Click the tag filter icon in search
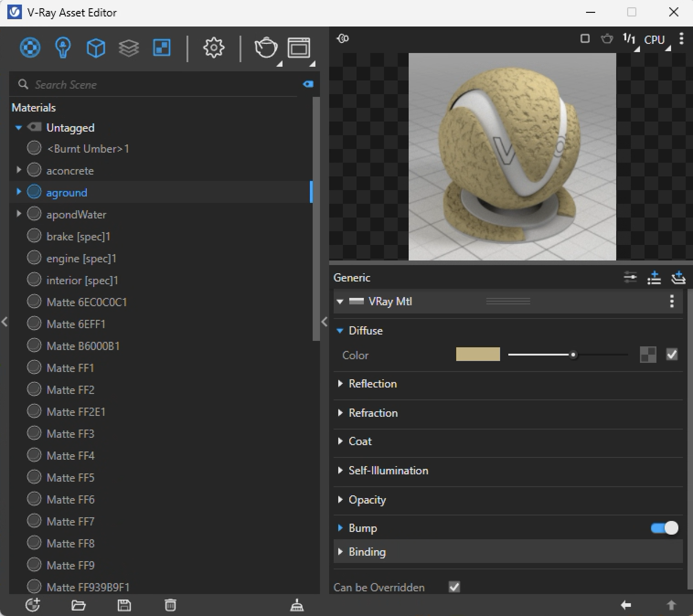693x616 pixels. (308, 84)
